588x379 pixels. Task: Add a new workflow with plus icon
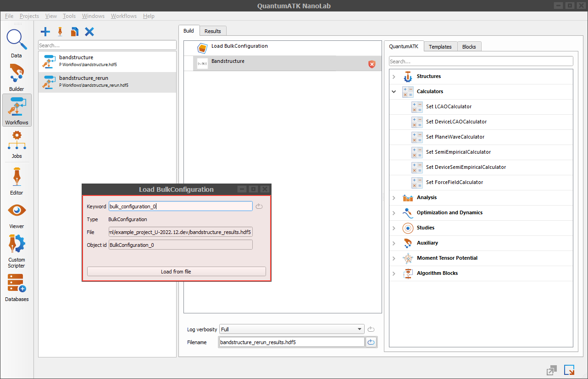click(45, 32)
